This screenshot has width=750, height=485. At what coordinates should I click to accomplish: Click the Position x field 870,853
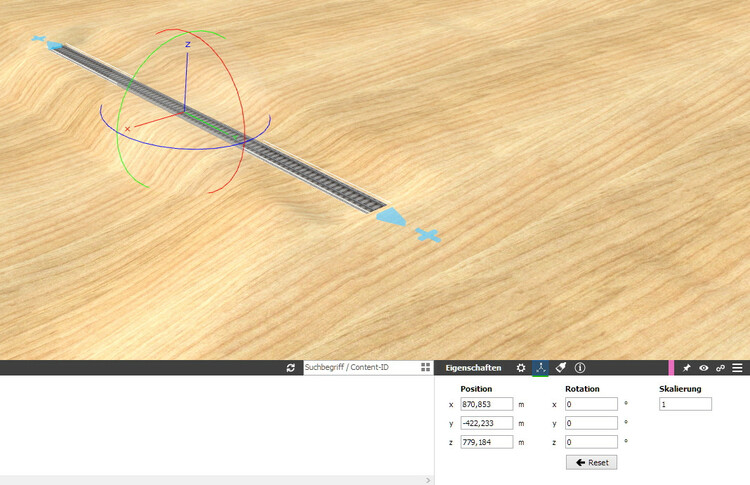pos(486,404)
